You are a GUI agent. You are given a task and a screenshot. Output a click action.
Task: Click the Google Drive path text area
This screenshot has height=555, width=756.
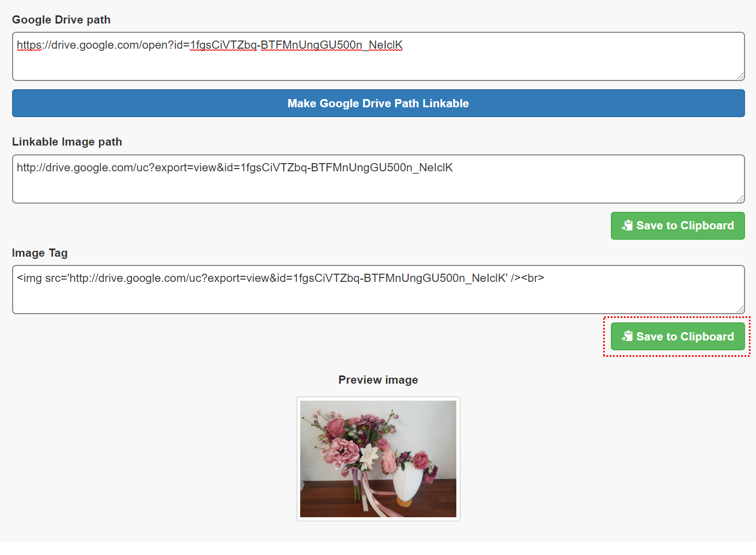click(378, 56)
